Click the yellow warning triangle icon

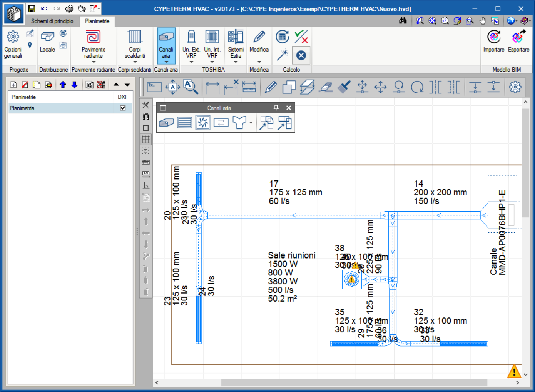pyautogui.click(x=514, y=371)
